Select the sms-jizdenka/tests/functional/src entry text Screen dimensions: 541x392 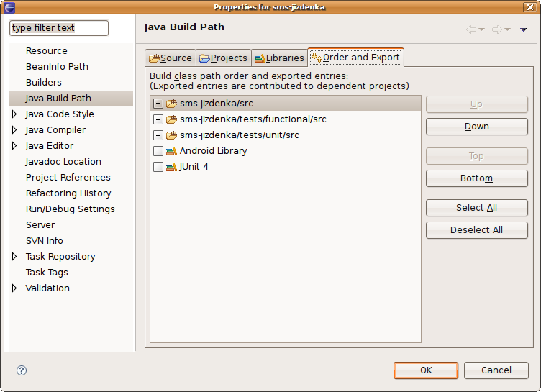[253, 119]
